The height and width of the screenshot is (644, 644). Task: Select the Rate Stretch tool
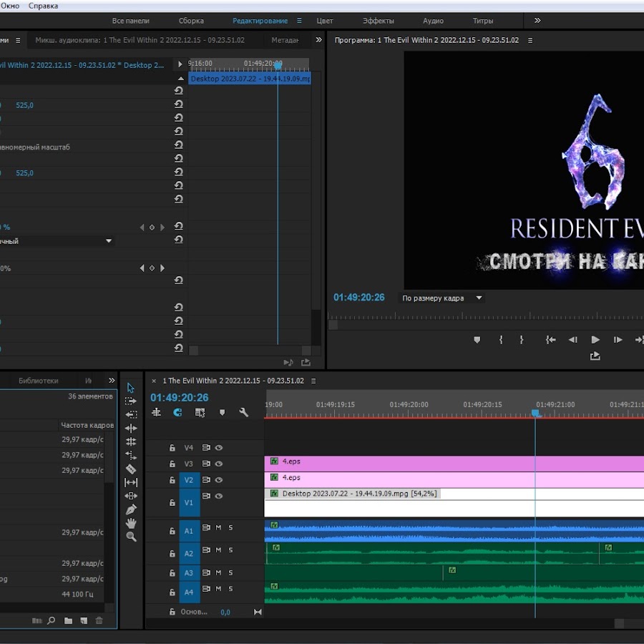pyautogui.click(x=131, y=456)
